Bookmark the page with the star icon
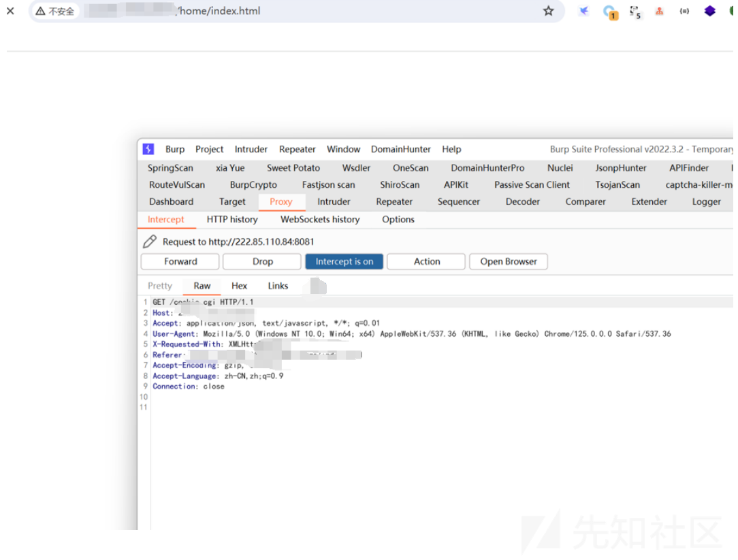 [x=548, y=11]
